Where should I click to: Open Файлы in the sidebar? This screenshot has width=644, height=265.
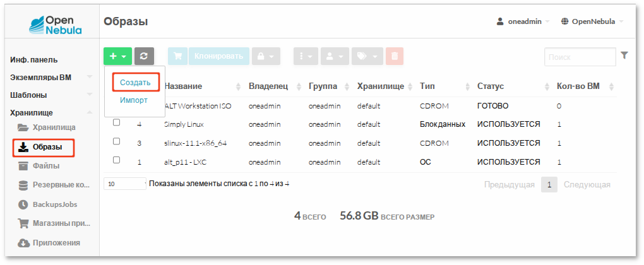39,166
